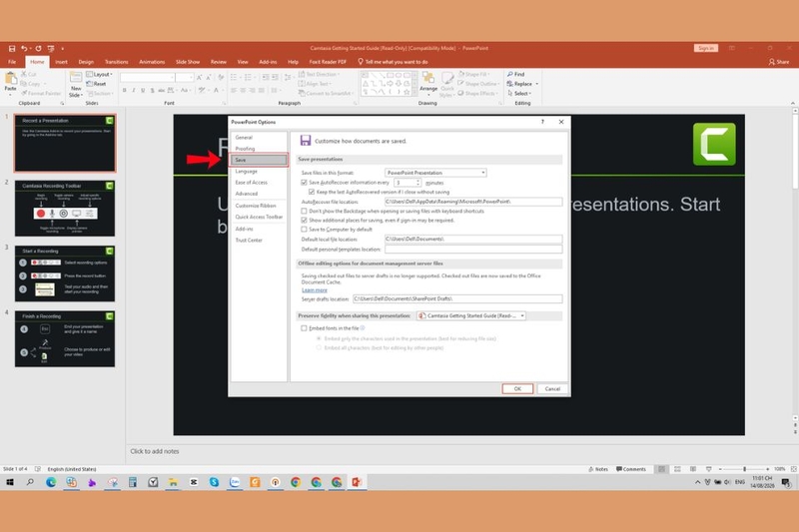This screenshot has width=799, height=532.
Task: Toggle Keep the last AutoRecovered version checkbox
Action: (312, 192)
